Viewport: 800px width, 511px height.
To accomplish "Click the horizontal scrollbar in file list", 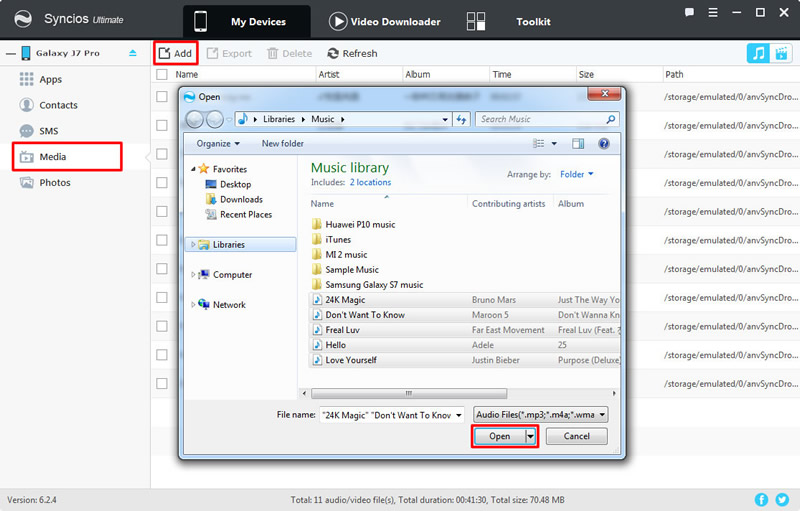I will 409,393.
